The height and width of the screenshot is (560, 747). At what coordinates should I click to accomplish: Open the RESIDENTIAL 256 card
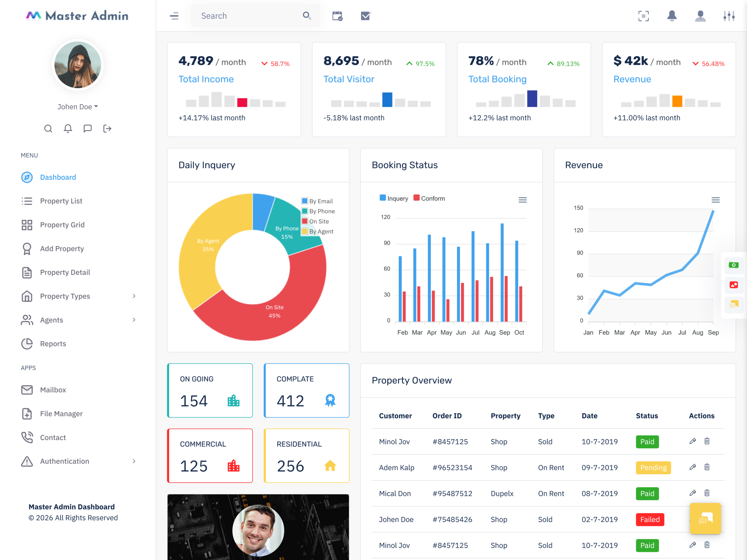(306, 456)
